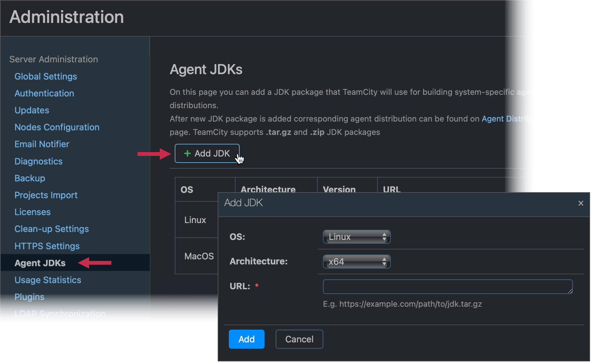
Task: Cancel adding a new JDK
Action: pyautogui.click(x=299, y=339)
